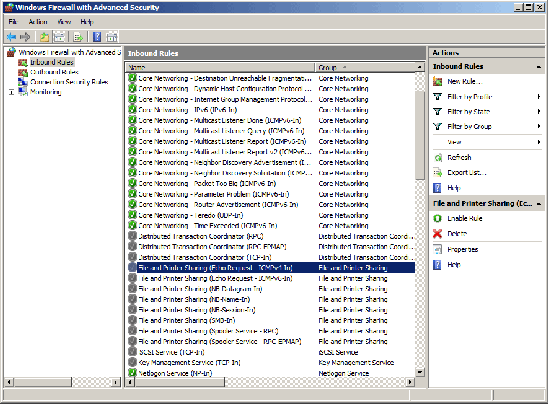Open Properties via its icon
548x404 pixels.
pos(438,249)
